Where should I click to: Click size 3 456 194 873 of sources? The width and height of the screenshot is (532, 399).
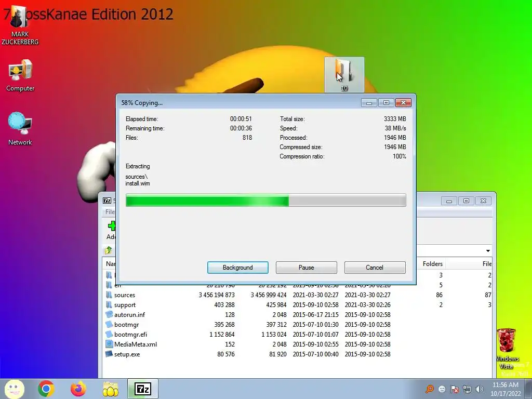click(x=217, y=295)
